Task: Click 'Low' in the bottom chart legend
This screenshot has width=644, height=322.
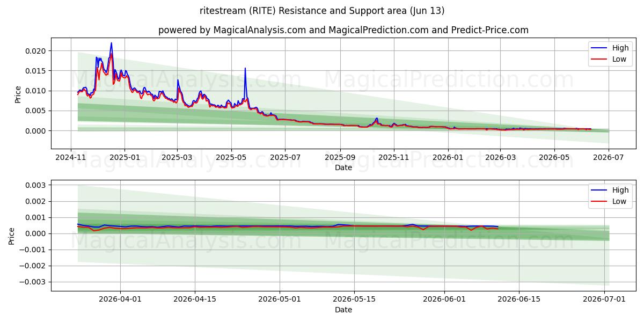Action: point(619,201)
